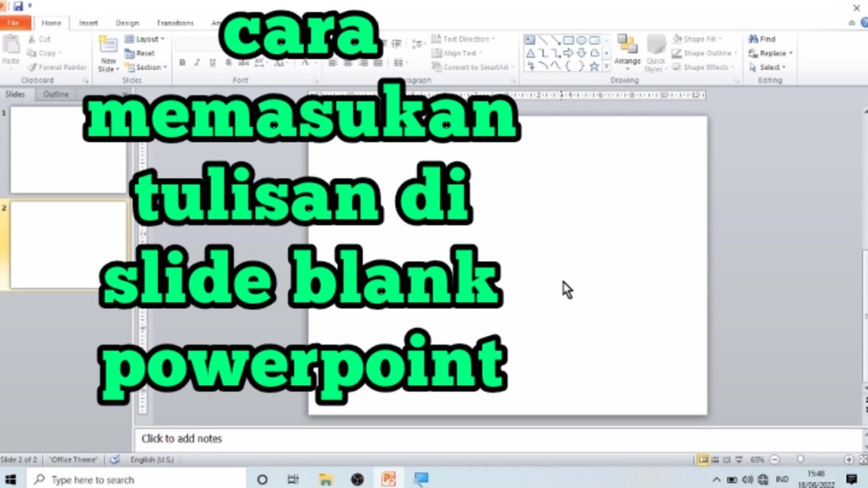Click the Replace button
The width and height of the screenshot is (868, 488).
770,54
